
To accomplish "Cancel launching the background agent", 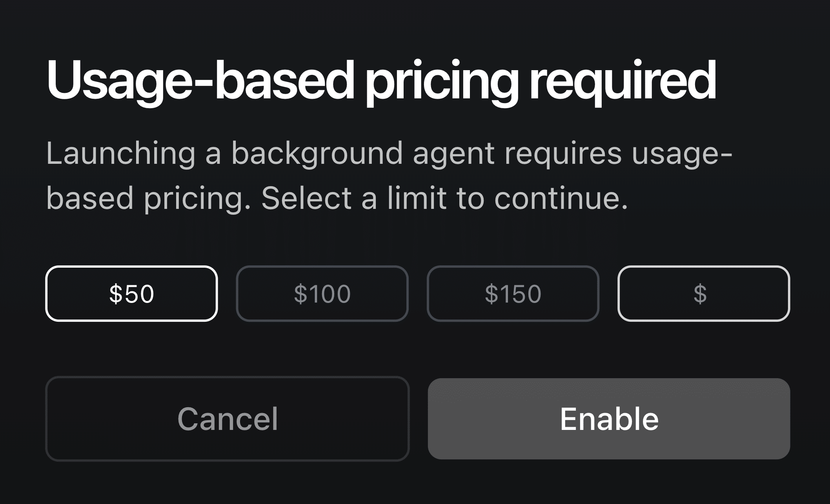I will pos(228,419).
